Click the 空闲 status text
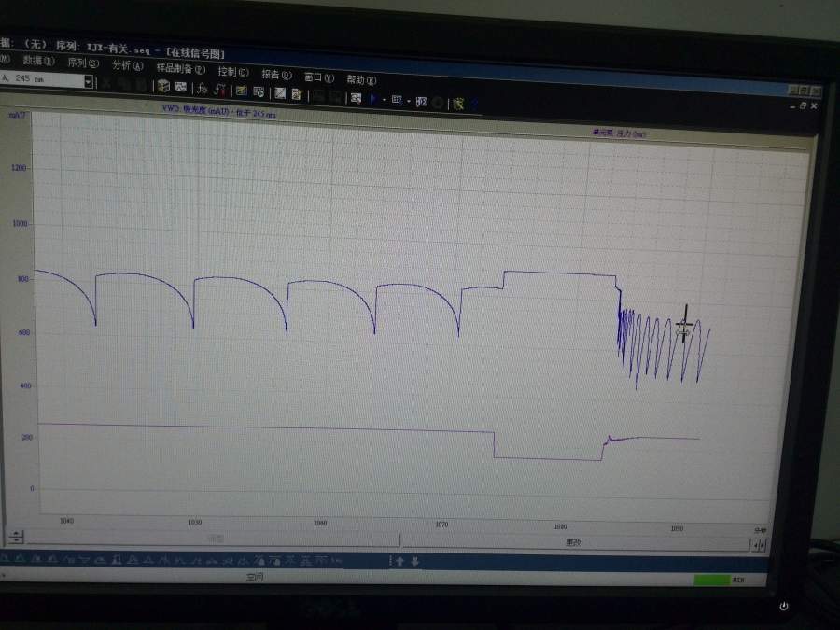The height and width of the screenshot is (630, 840). click(x=255, y=577)
